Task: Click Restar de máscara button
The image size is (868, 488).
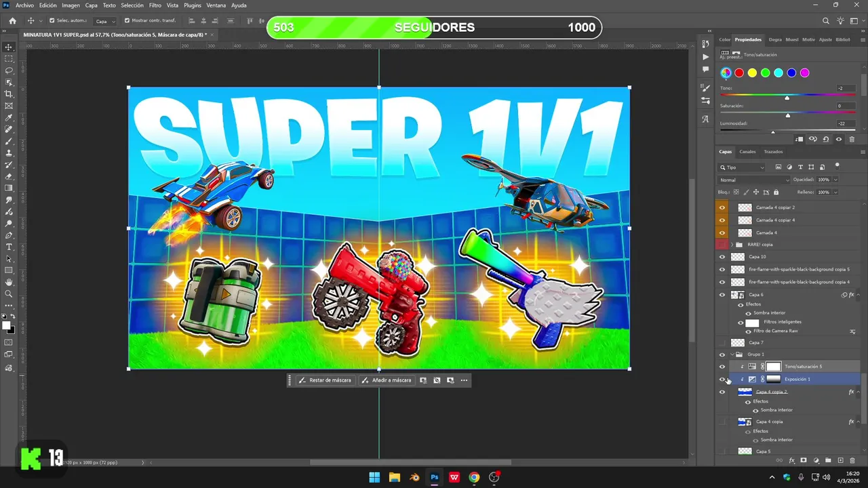Action: click(325, 380)
